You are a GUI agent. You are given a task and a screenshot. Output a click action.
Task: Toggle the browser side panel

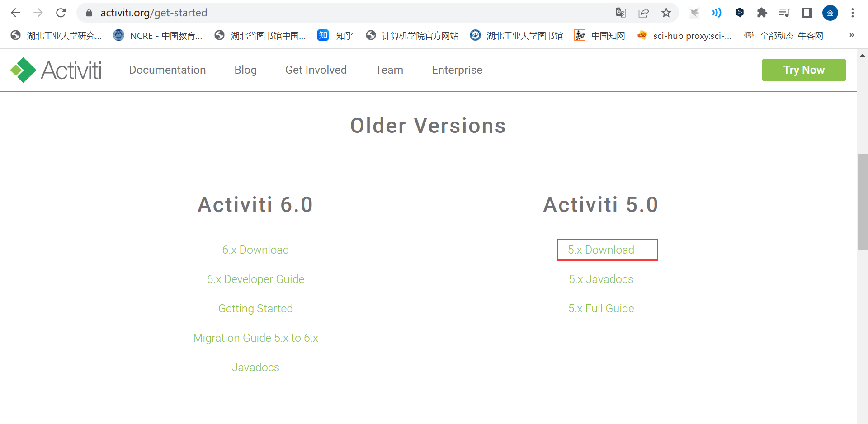pos(807,13)
